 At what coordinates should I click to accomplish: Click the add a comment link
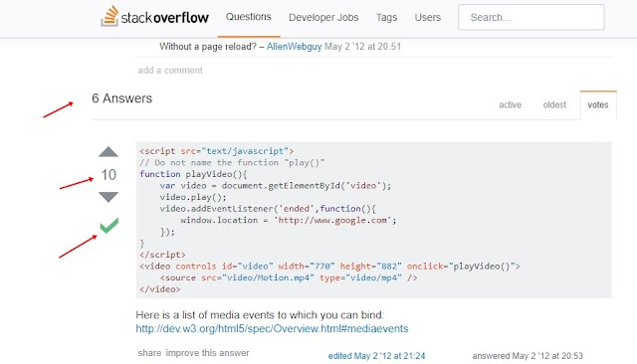[x=170, y=71]
